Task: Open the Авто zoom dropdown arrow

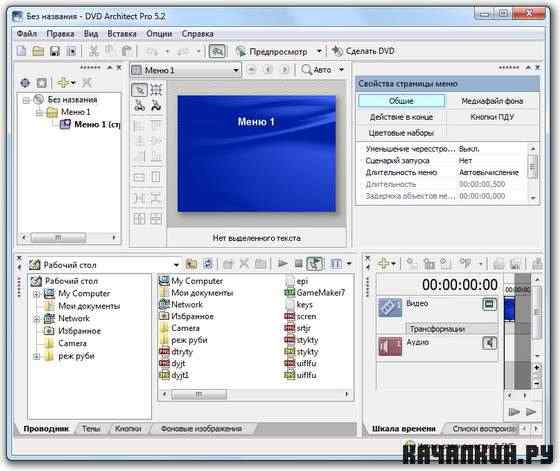Action: click(341, 70)
